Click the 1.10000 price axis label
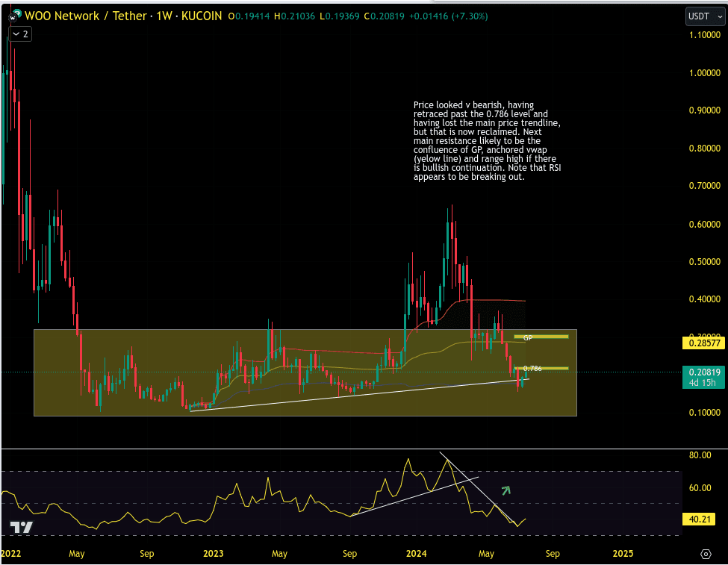Viewport: 728px width, 565px height. pos(704,35)
